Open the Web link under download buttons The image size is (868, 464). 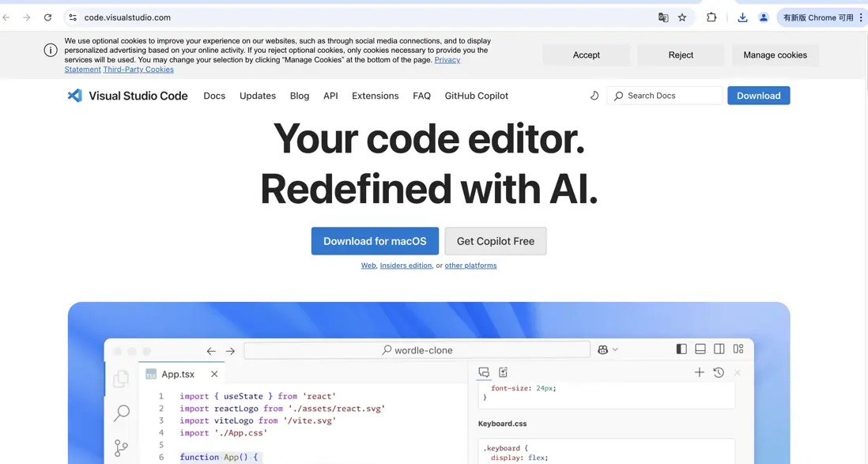tap(368, 266)
